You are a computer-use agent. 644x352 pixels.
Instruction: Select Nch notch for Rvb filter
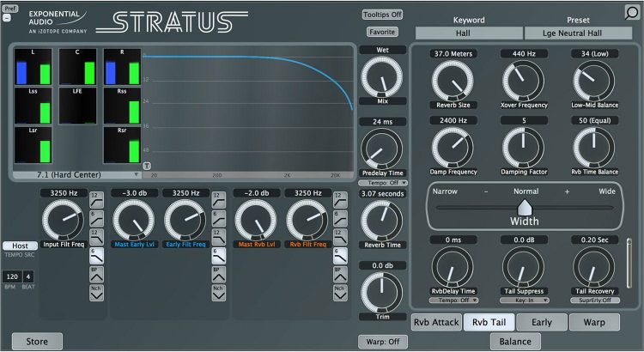pos(340,293)
